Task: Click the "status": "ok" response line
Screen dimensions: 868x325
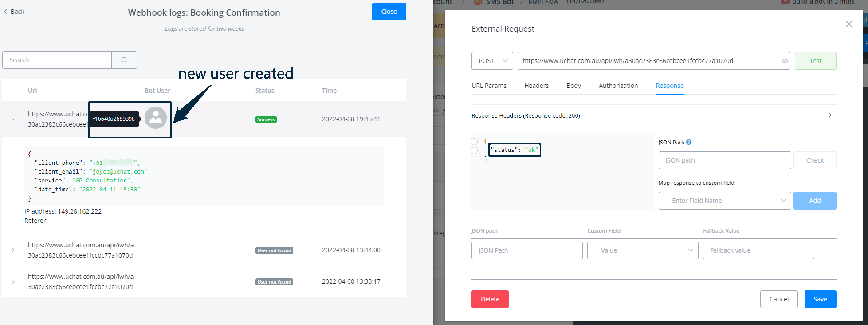Action: 515,150
